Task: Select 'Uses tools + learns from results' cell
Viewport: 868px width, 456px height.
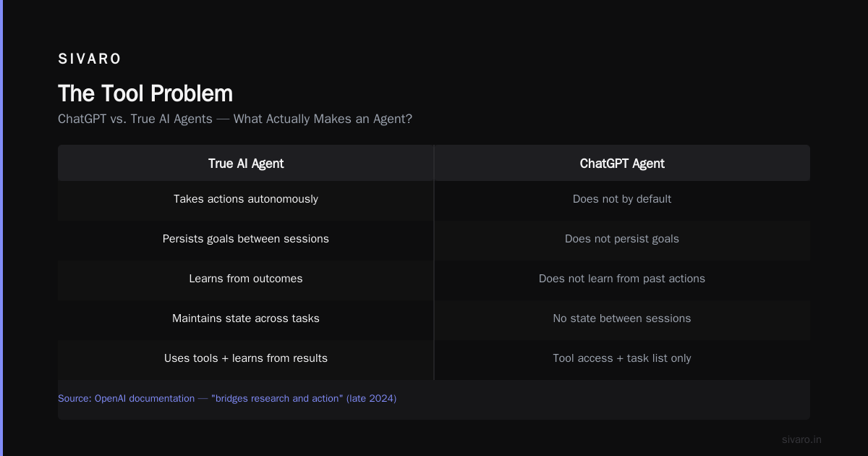Action: point(246,358)
